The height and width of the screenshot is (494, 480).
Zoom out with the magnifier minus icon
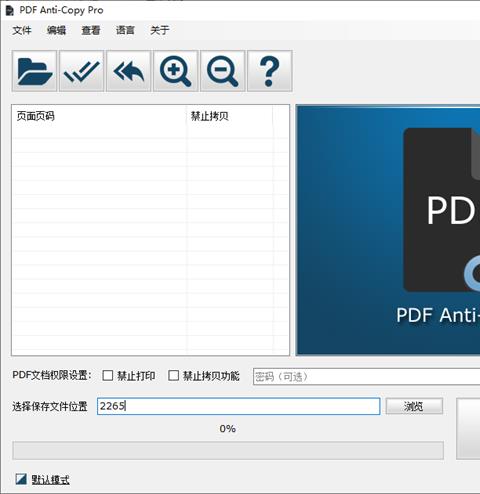[223, 71]
